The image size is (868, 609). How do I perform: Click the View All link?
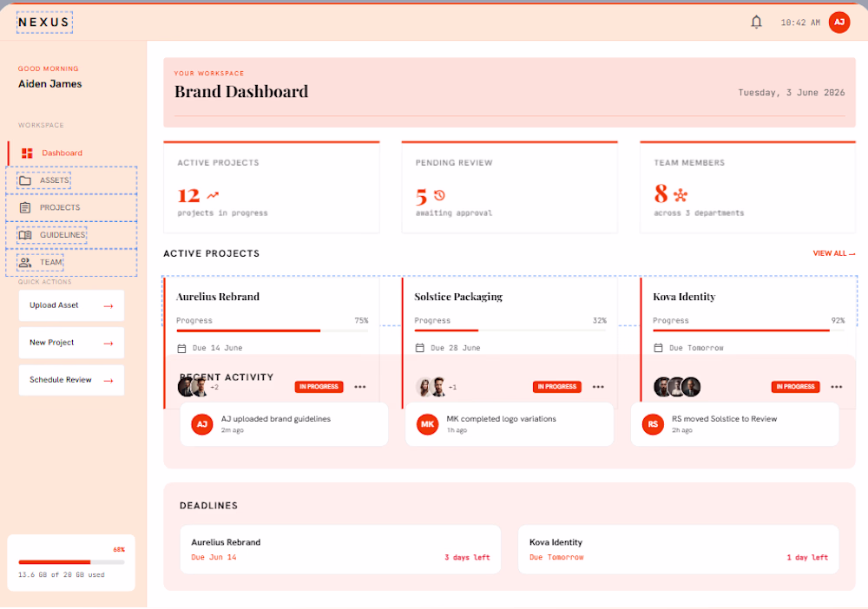(x=833, y=253)
